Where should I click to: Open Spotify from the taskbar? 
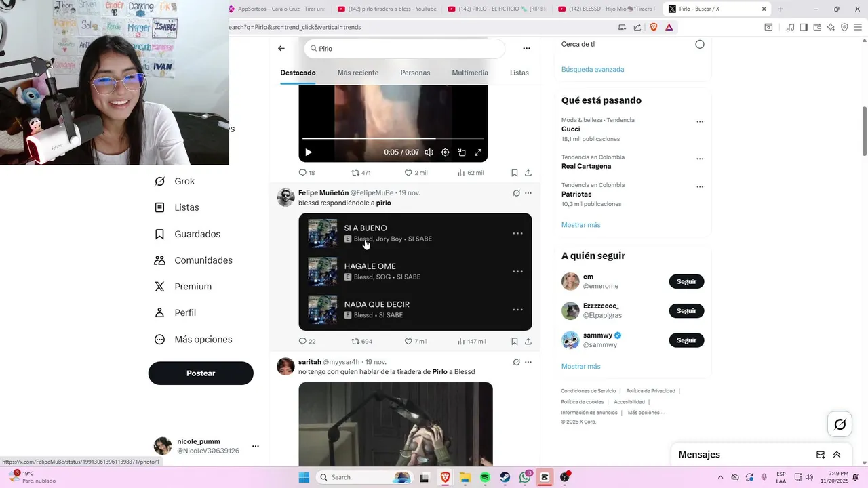pyautogui.click(x=485, y=477)
